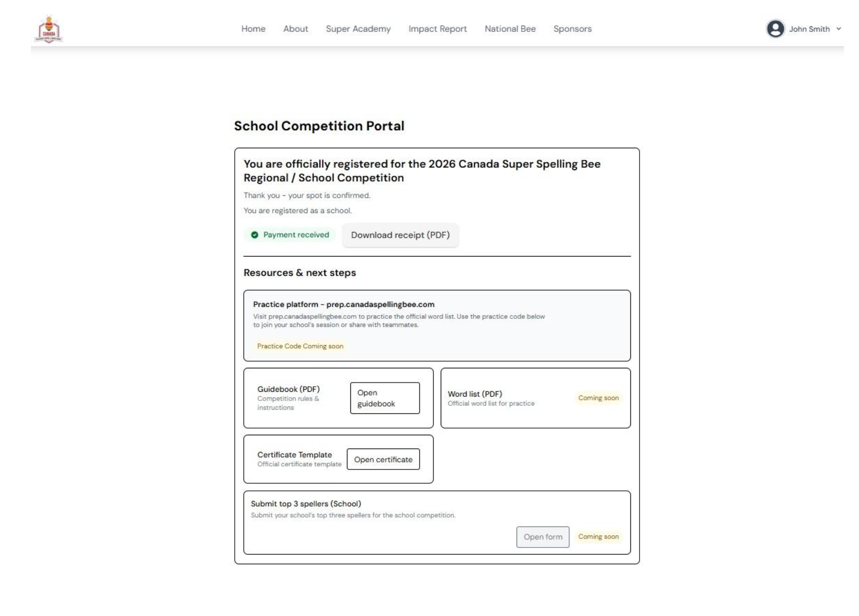Image resolution: width=859 pixels, height=616 pixels.
Task: Visit the Sponsors page
Action: pos(572,29)
